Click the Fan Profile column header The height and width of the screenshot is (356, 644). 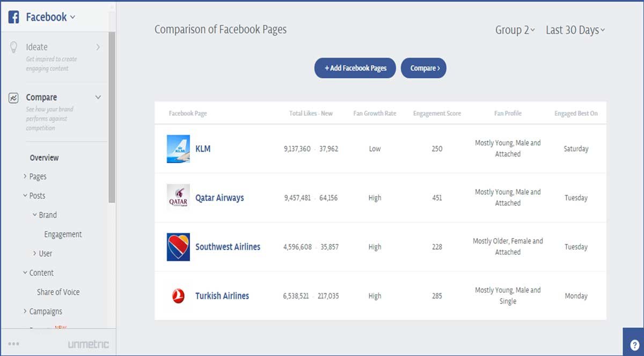pyautogui.click(x=508, y=114)
